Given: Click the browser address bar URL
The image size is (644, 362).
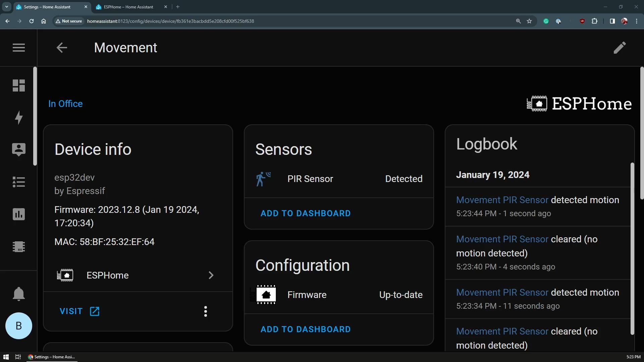Looking at the screenshot, I should [x=170, y=21].
